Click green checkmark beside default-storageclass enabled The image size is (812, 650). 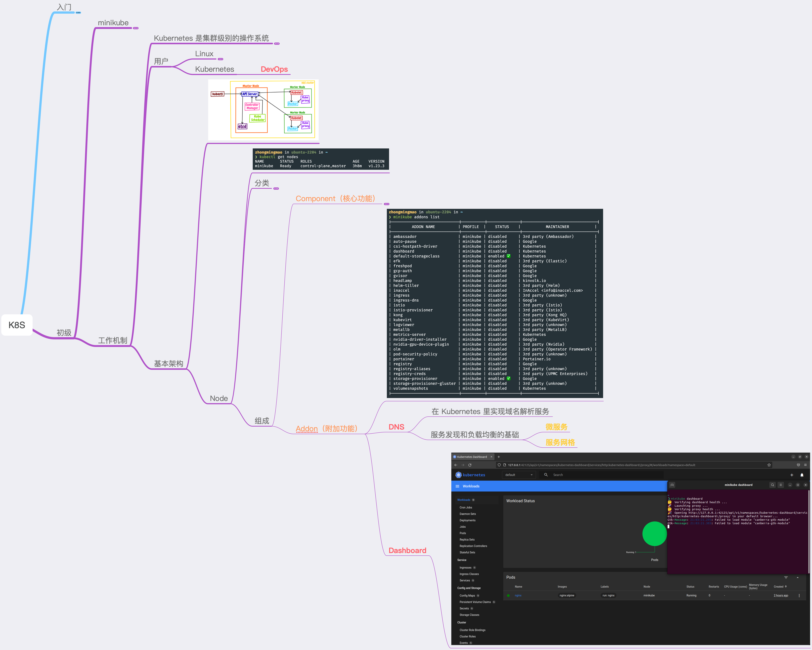point(508,256)
